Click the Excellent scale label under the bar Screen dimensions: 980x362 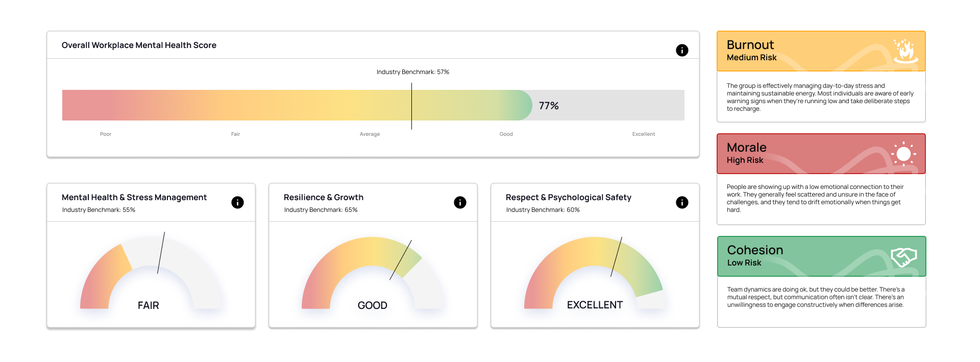[x=643, y=134]
